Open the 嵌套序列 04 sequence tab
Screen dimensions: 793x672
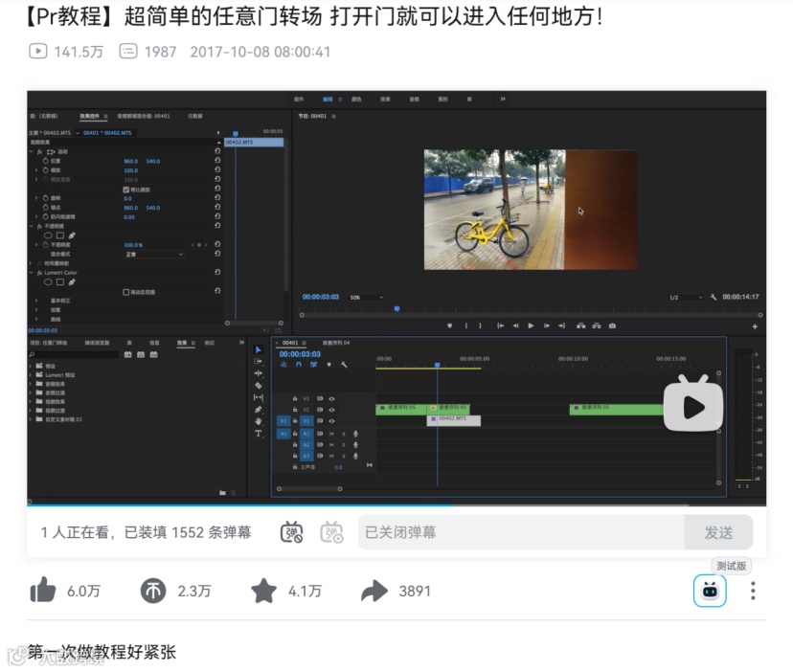[x=336, y=343]
